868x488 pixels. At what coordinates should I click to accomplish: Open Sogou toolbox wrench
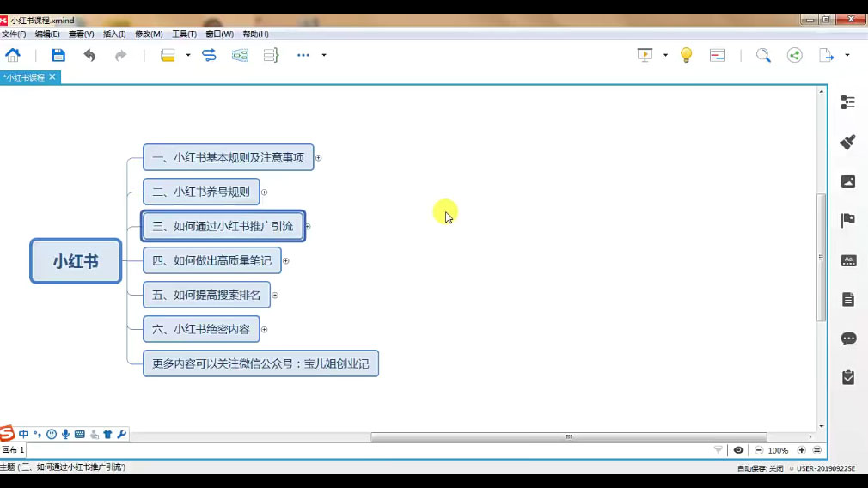coord(122,435)
